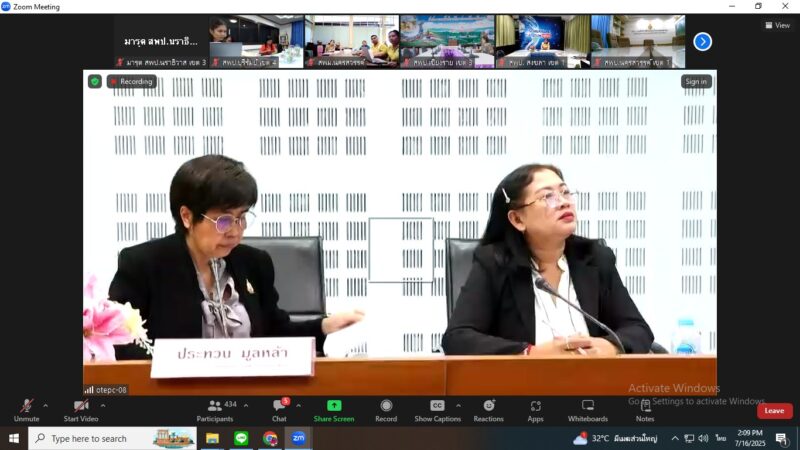Viewport: 800px width, 450px height.
Task: Click the Sign in button
Action: pyautogui.click(x=696, y=82)
